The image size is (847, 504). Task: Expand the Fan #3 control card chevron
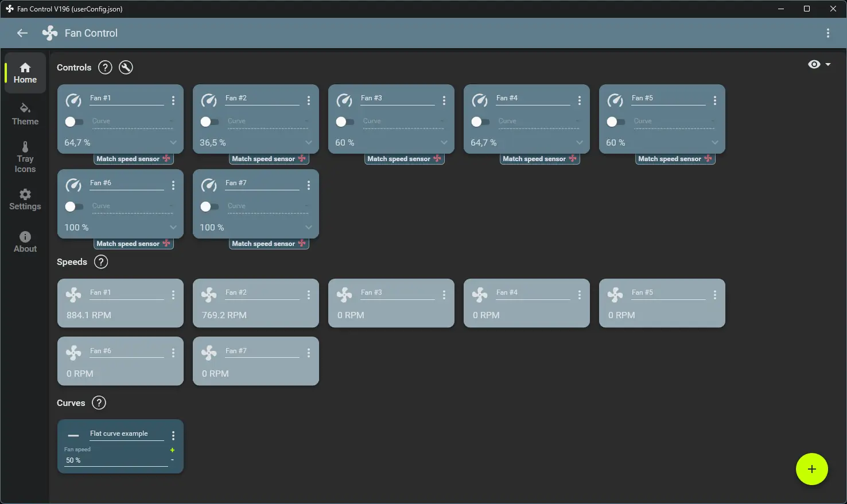[444, 143]
